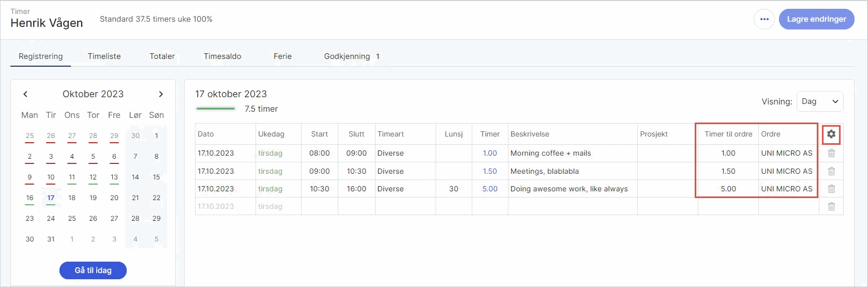
Task: Click Timer value 5.00 in third row
Action: (x=490, y=189)
